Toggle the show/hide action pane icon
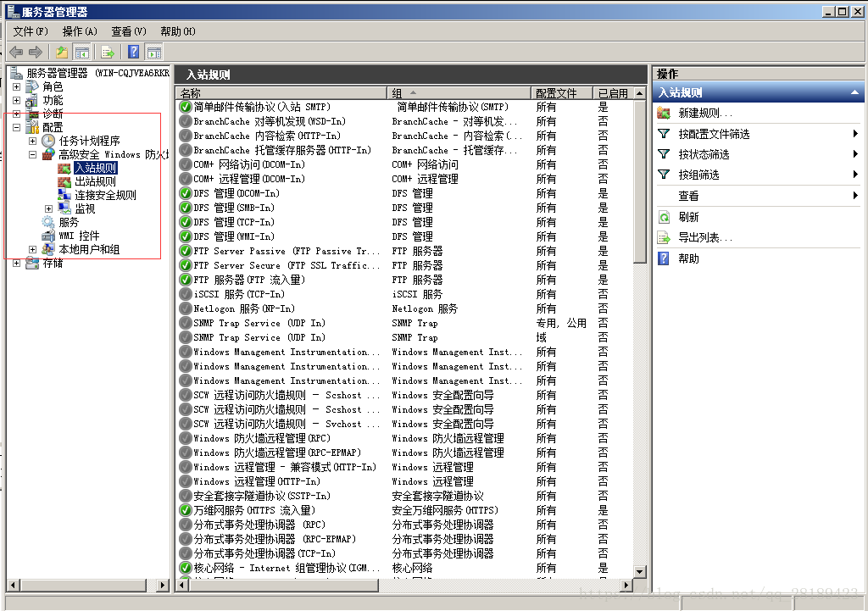The width and height of the screenshot is (868, 611). click(x=154, y=52)
